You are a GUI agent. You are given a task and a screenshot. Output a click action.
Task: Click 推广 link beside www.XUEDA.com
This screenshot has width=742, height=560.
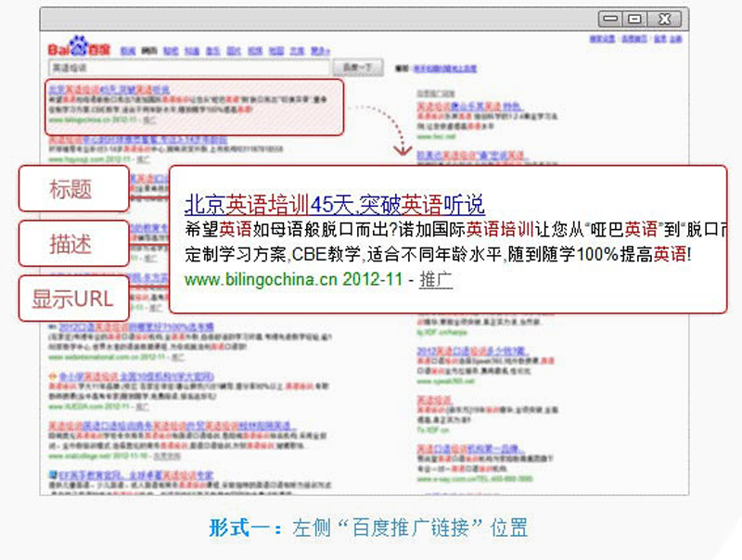[142, 406]
